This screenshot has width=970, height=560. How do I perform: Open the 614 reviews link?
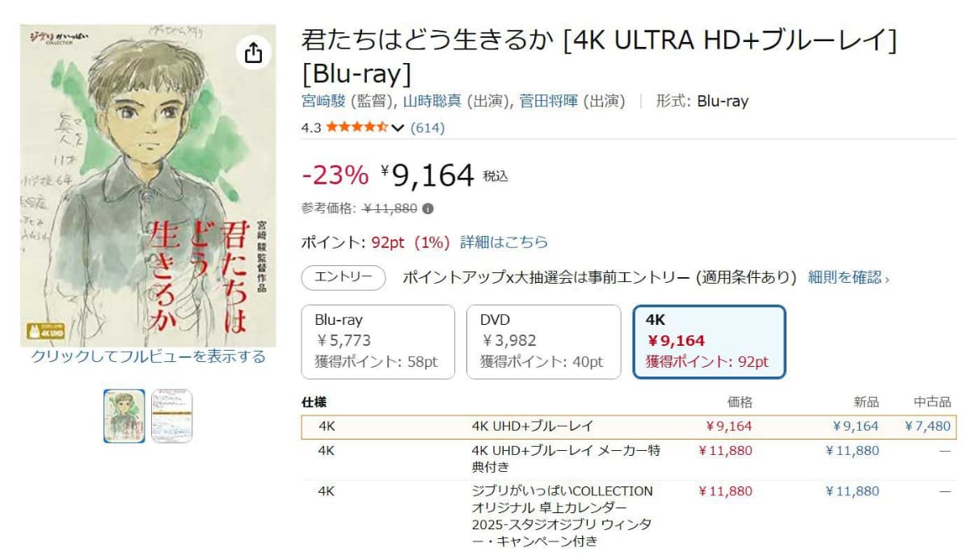pyautogui.click(x=428, y=128)
